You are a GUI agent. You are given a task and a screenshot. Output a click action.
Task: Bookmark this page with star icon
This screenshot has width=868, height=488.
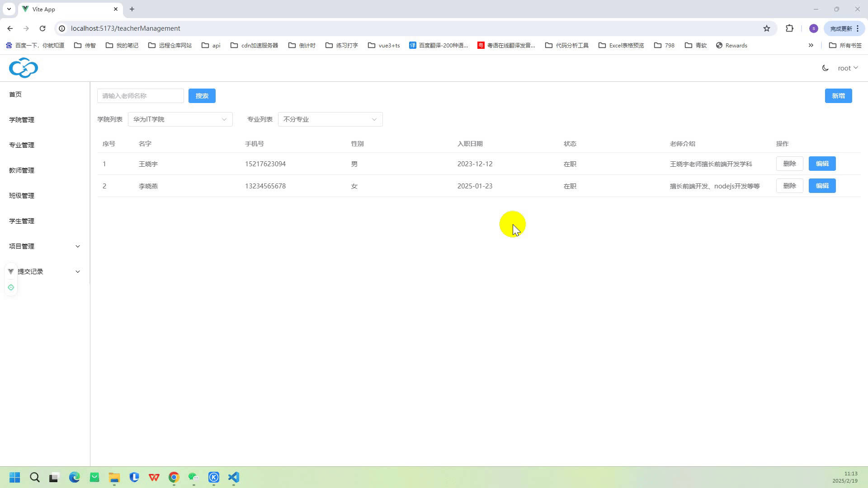767,28
